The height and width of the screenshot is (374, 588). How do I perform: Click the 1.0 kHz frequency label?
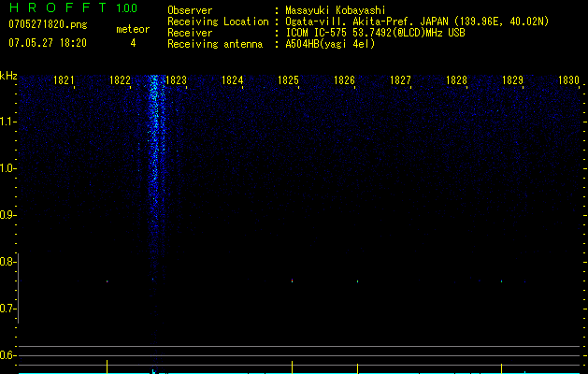pyautogui.click(x=7, y=168)
